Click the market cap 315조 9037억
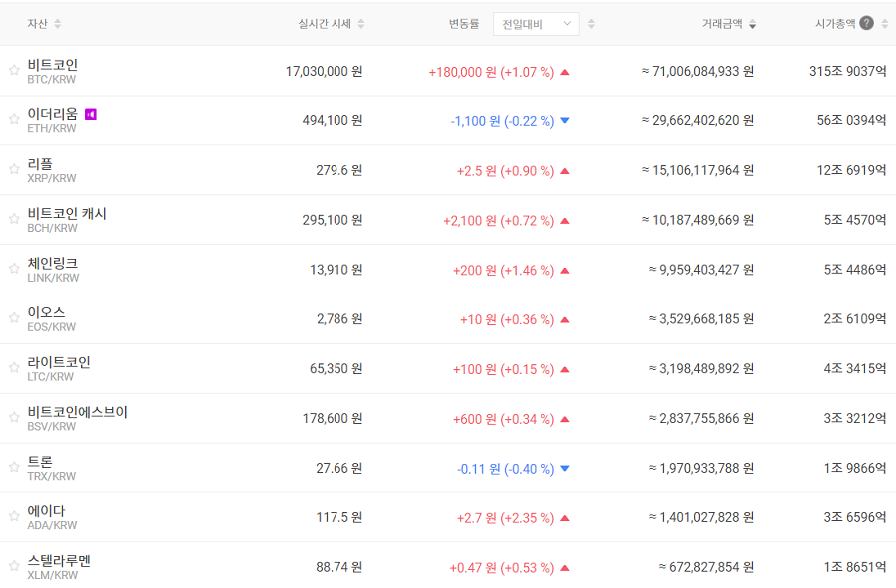The image size is (896, 588). tap(847, 72)
